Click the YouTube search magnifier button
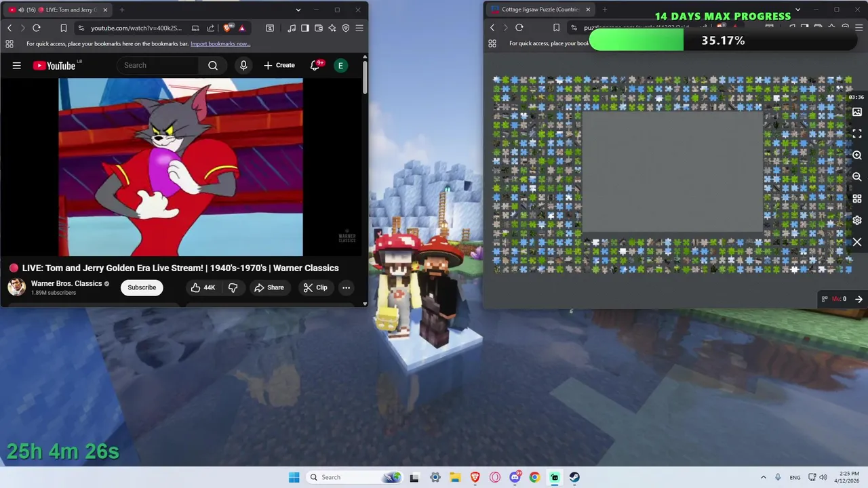 (x=213, y=65)
